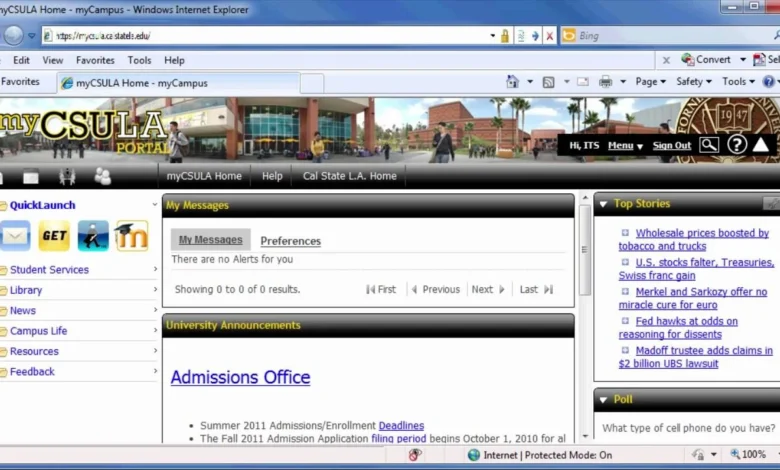This screenshot has height=470, width=780.
Task: Open Madoff trustee adds claims story
Action: coord(695,357)
